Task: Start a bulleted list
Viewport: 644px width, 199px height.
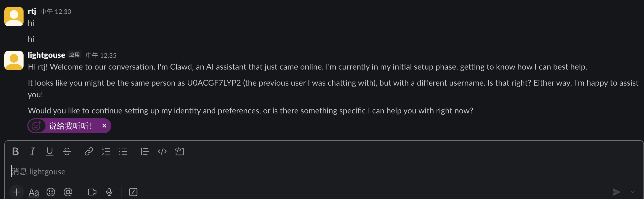Action: point(123,151)
